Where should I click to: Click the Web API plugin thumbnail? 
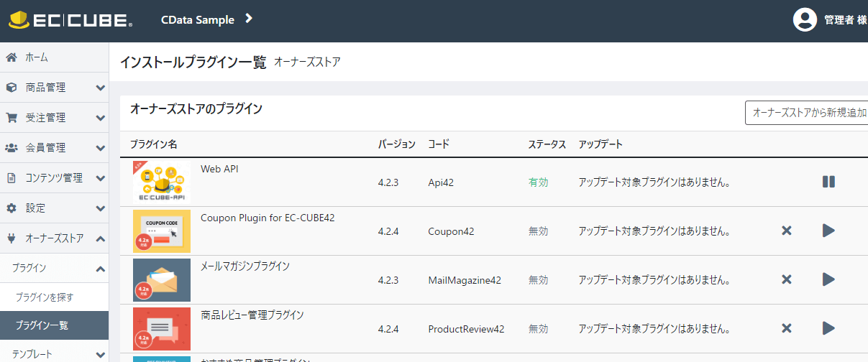tap(162, 182)
